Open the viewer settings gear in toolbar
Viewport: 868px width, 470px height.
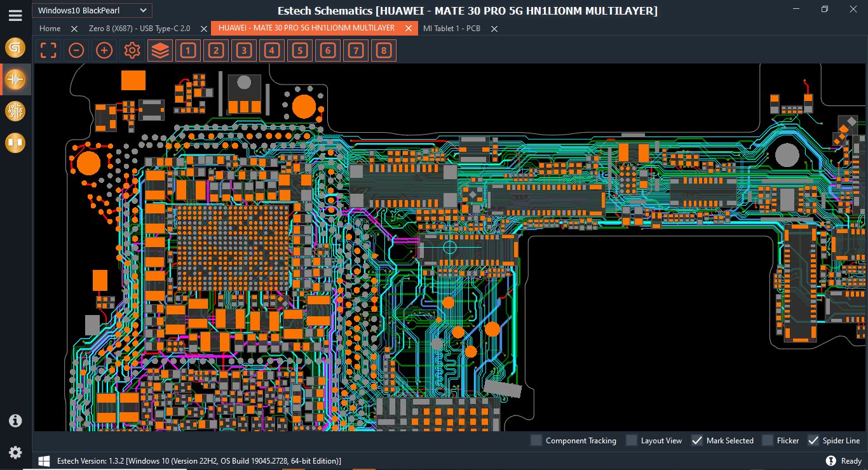(x=132, y=50)
